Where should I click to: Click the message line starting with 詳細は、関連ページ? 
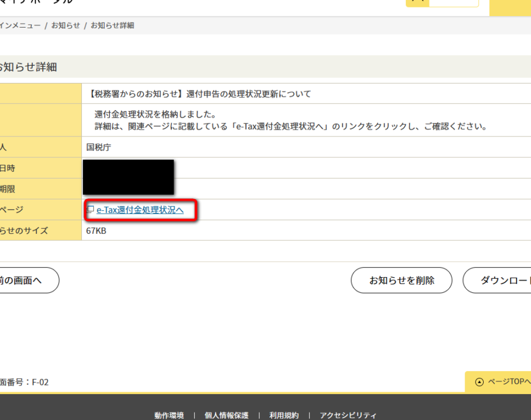coord(291,127)
